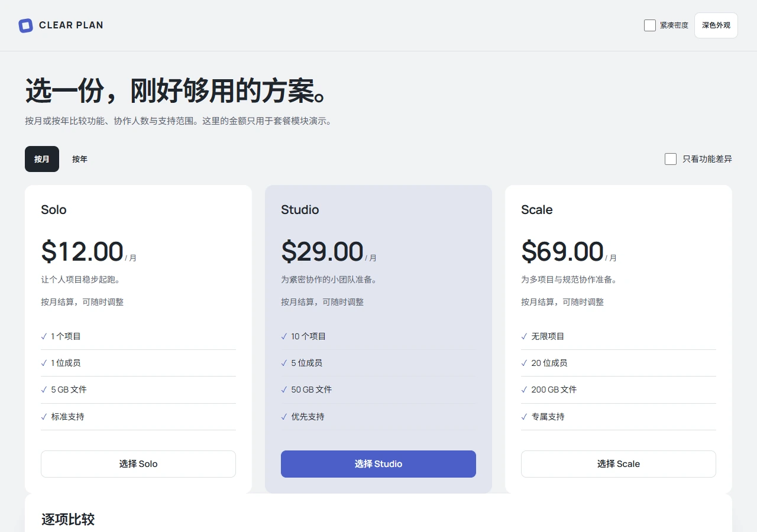
Task: Click the 选择 Solo button
Action: (138, 464)
